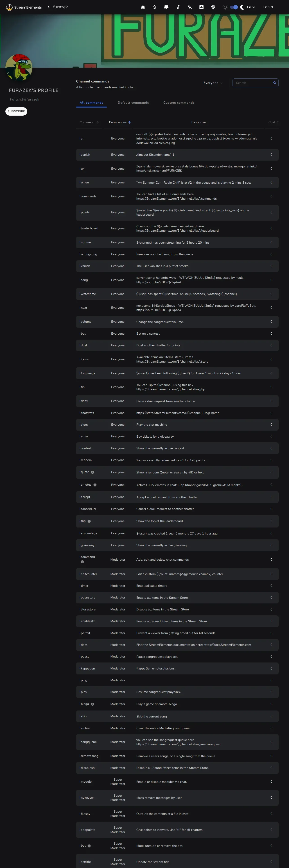Open the home icon in top navigation
289x868 pixels.
coord(143,7)
